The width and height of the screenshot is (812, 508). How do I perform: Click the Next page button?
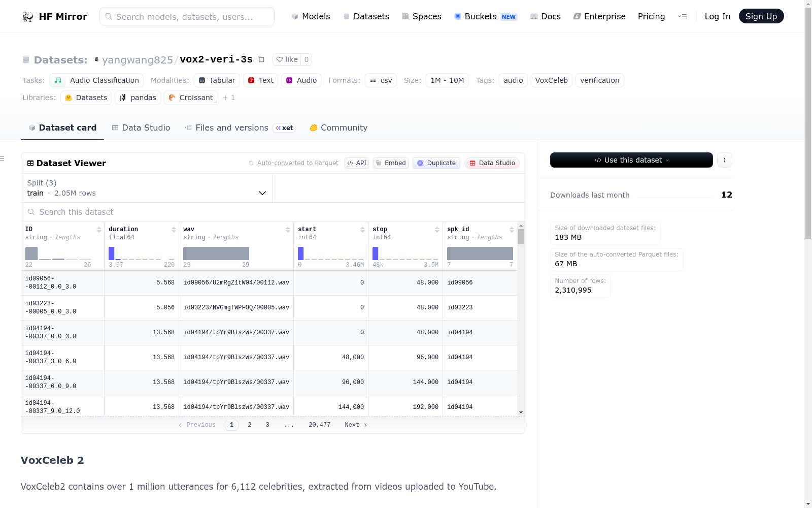click(356, 425)
